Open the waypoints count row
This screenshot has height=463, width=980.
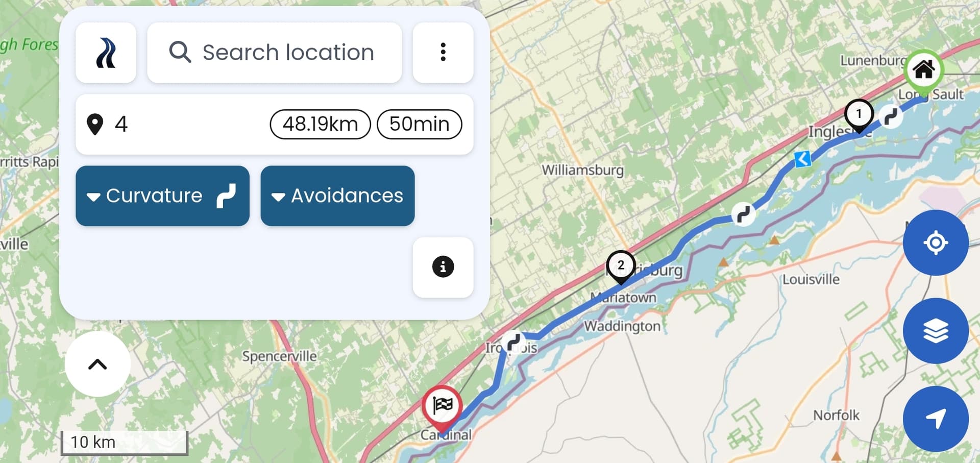[x=274, y=124]
